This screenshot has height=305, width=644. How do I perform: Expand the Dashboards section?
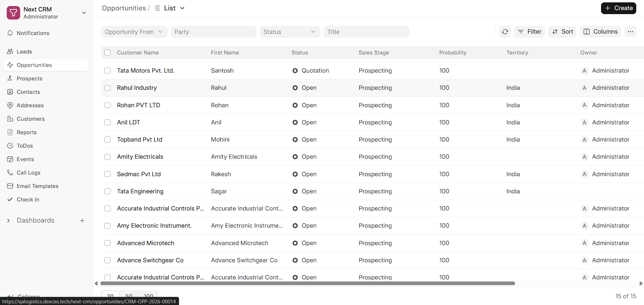[8, 221]
